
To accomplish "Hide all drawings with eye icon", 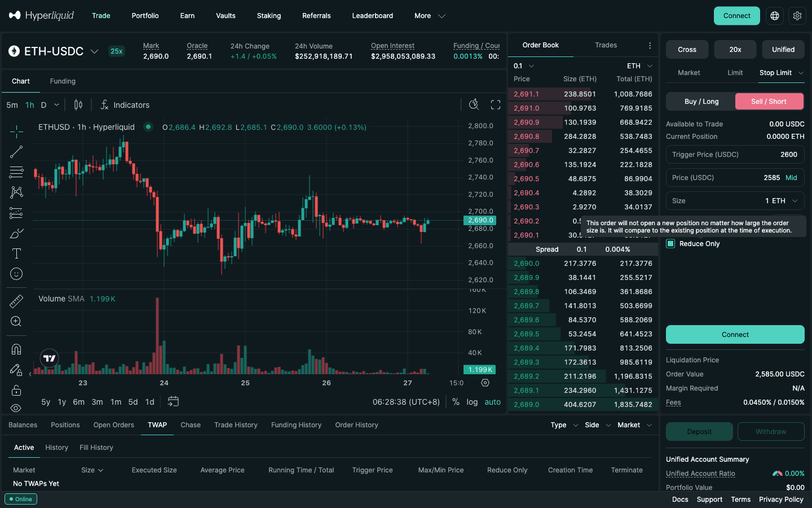I will [16, 408].
